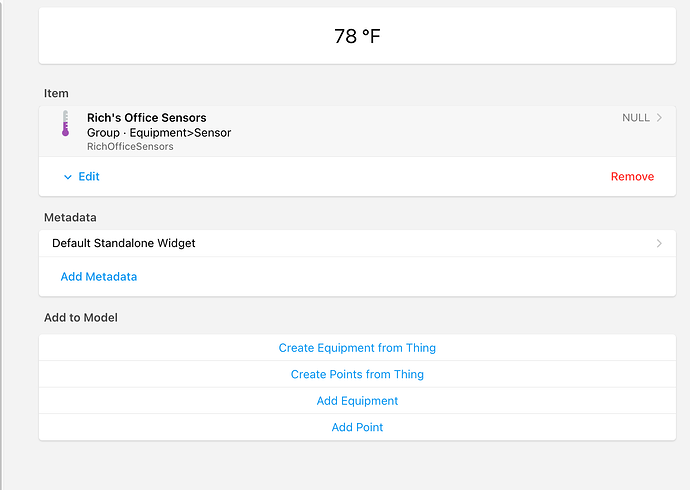
Task: Click the Metadata section heading
Action: 70,217
